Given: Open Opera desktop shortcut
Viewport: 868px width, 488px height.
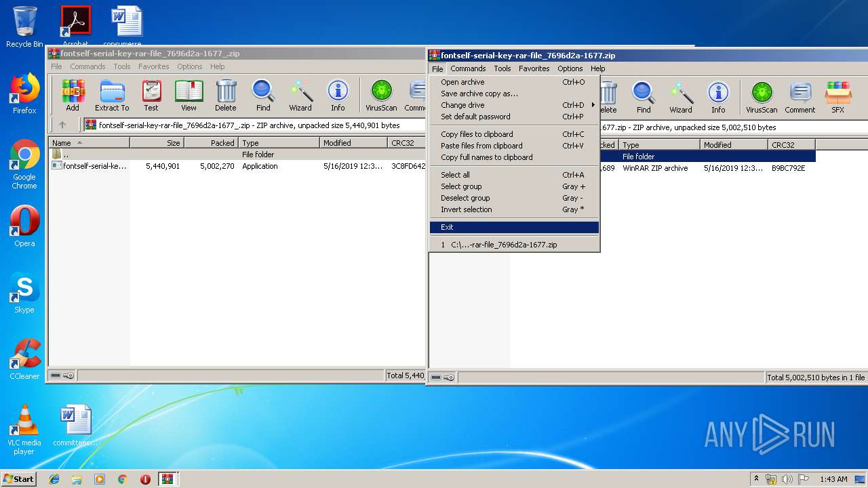Looking at the screenshot, I should (x=24, y=226).
